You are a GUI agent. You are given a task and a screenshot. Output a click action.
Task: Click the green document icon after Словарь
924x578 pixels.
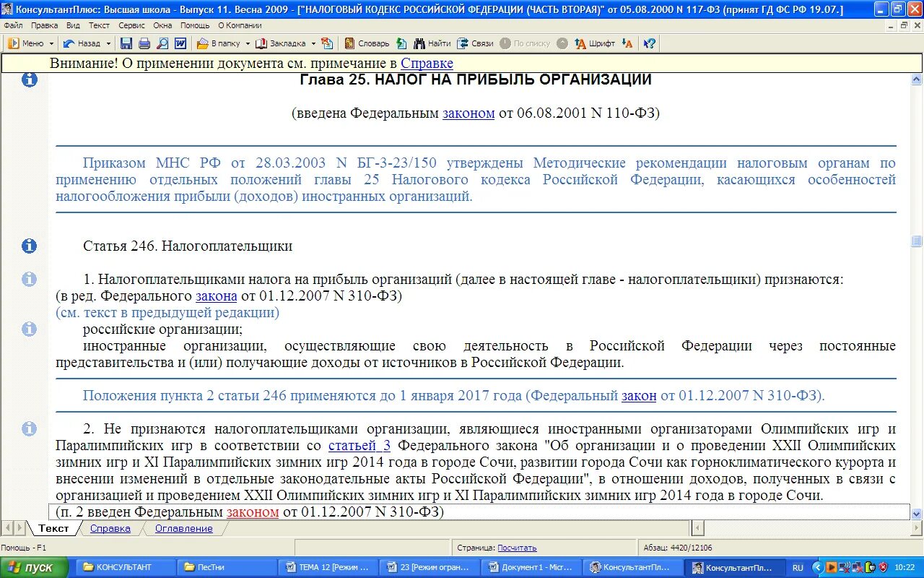click(x=401, y=43)
